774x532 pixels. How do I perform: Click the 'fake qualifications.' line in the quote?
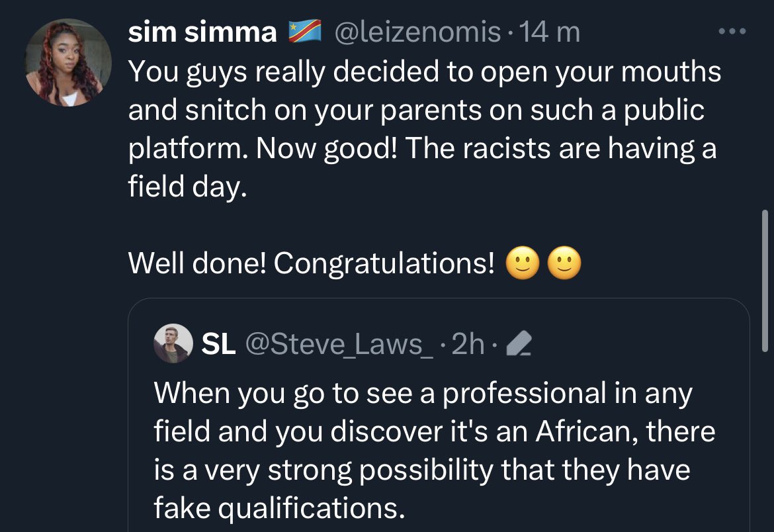point(279,508)
